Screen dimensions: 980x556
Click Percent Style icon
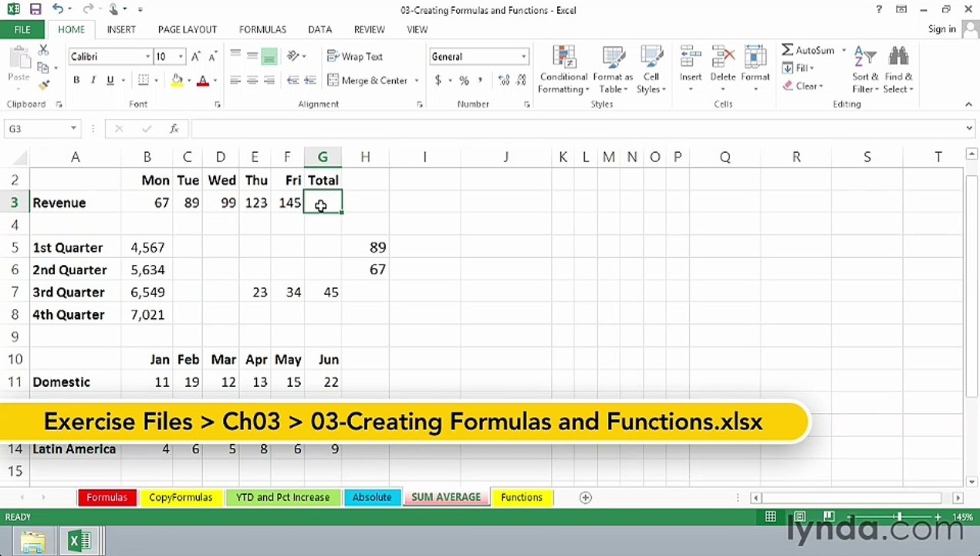tap(464, 80)
